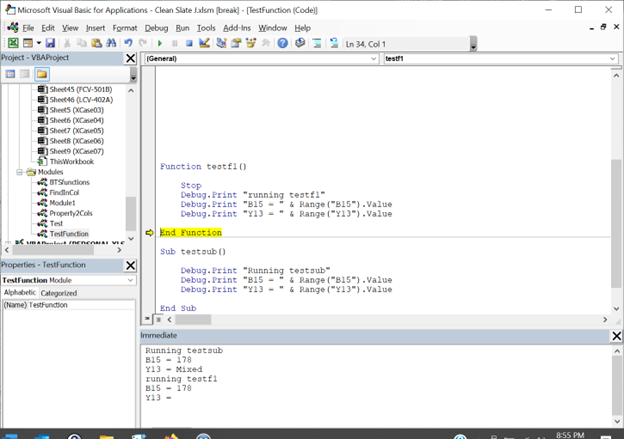Open VBA Help question mark icon
This screenshot has height=439, width=624.
coord(283,43)
